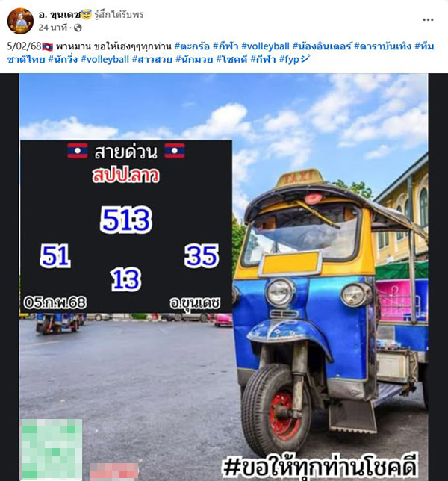Open the first #volleyball hashtag
This screenshot has height=481, width=448.
click(x=265, y=46)
